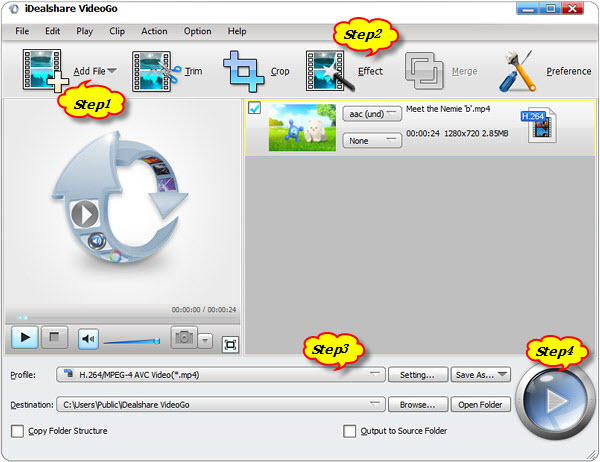Open Preference tools icon

[517, 71]
